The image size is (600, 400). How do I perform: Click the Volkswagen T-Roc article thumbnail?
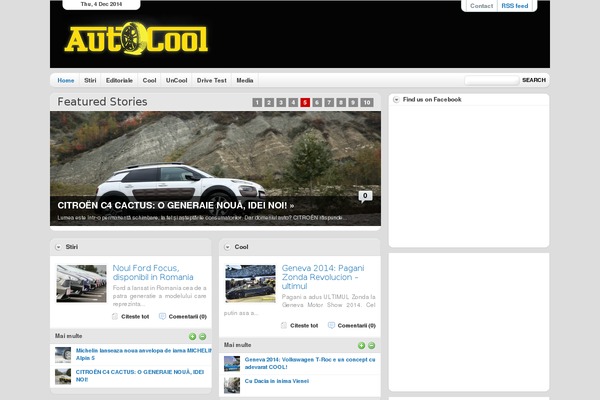232,364
